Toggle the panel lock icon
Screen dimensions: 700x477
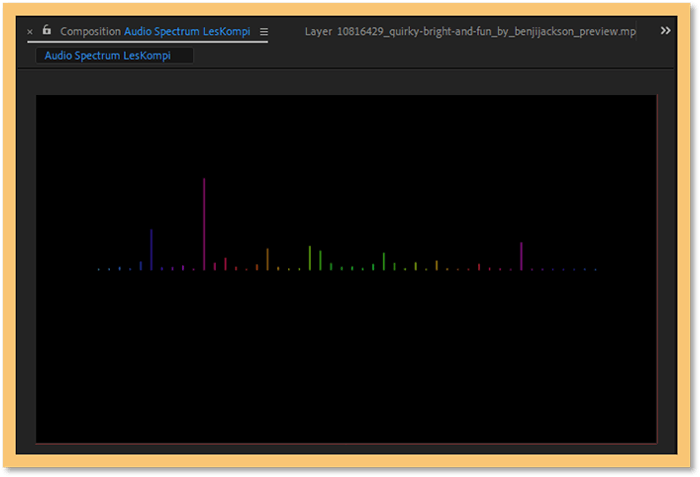click(47, 30)
